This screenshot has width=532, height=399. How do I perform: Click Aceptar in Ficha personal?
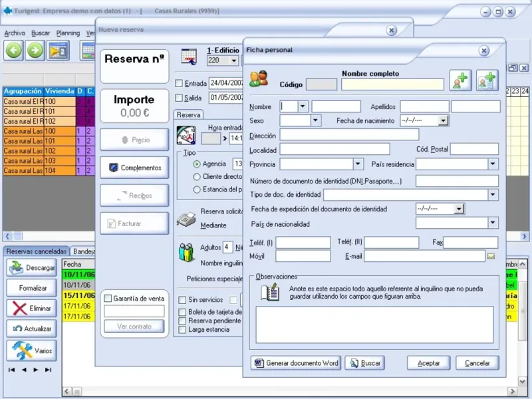pos(428,363)
